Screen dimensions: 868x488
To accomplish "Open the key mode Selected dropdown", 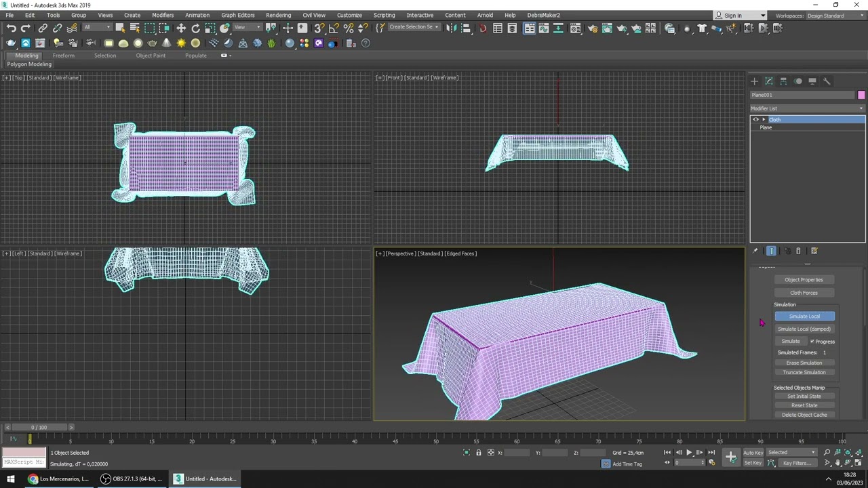I will [792, 453].
